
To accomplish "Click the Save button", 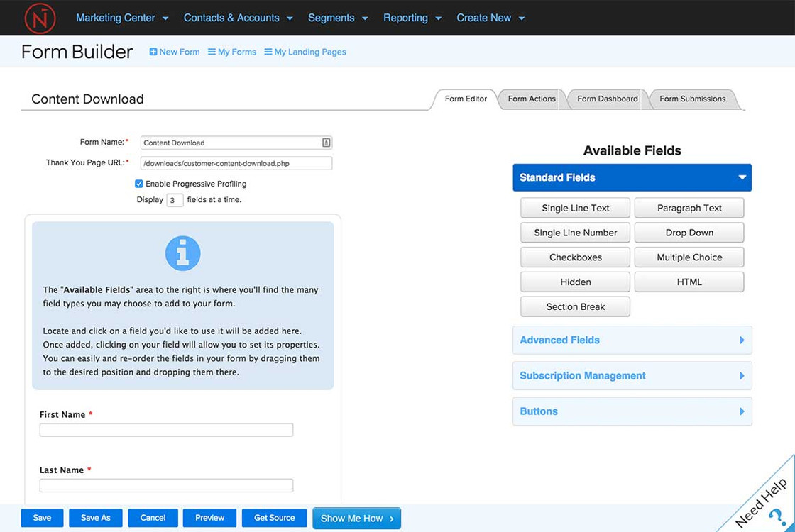I will pyautogui.click(x=42, y=518).
